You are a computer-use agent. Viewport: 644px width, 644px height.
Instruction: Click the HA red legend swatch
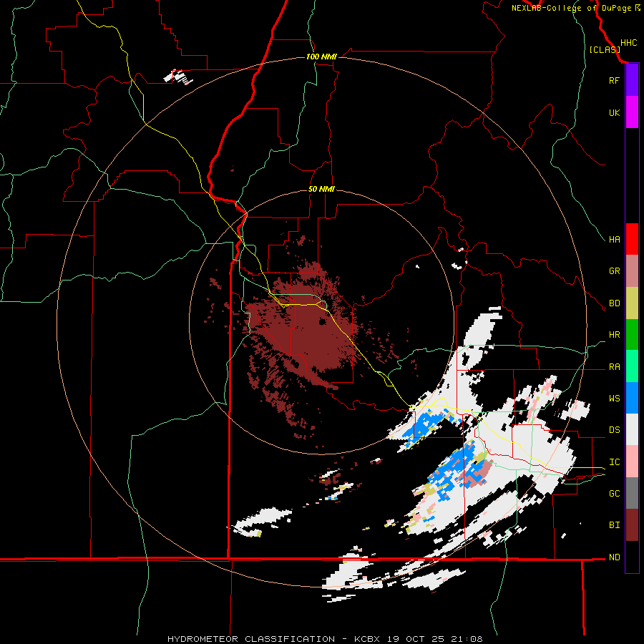pyautogui.click(x=632, y=239)
